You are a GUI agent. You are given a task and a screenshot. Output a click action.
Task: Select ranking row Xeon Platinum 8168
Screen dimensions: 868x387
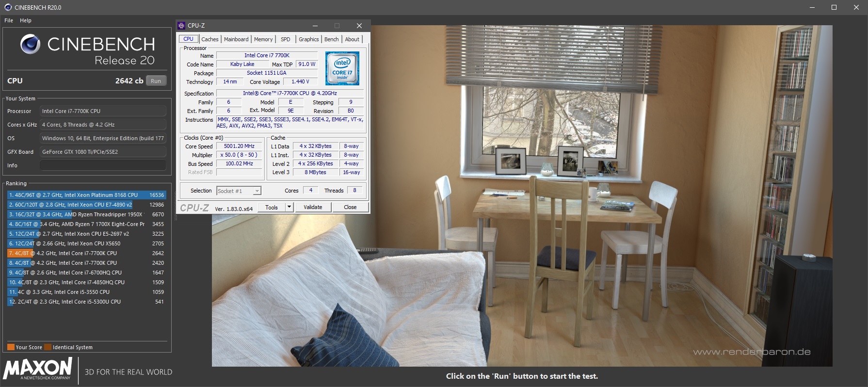click(87, 195)
